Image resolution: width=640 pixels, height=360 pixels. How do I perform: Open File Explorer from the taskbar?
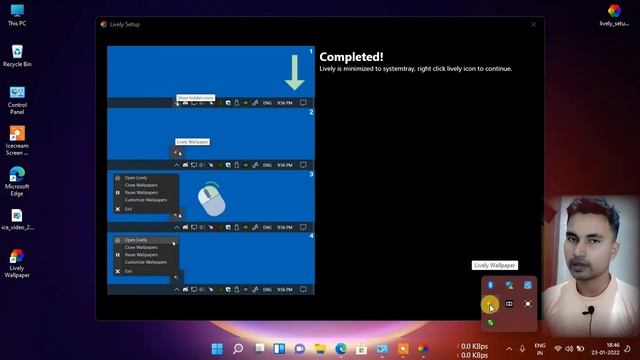pos(320,349)
